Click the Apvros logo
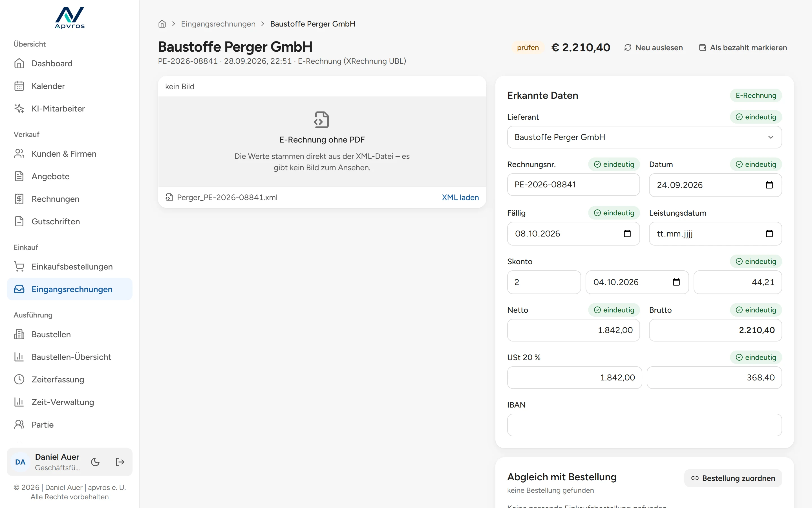This screenshot has width=812, height=508. pyautogui.click(x=70, y=18)
